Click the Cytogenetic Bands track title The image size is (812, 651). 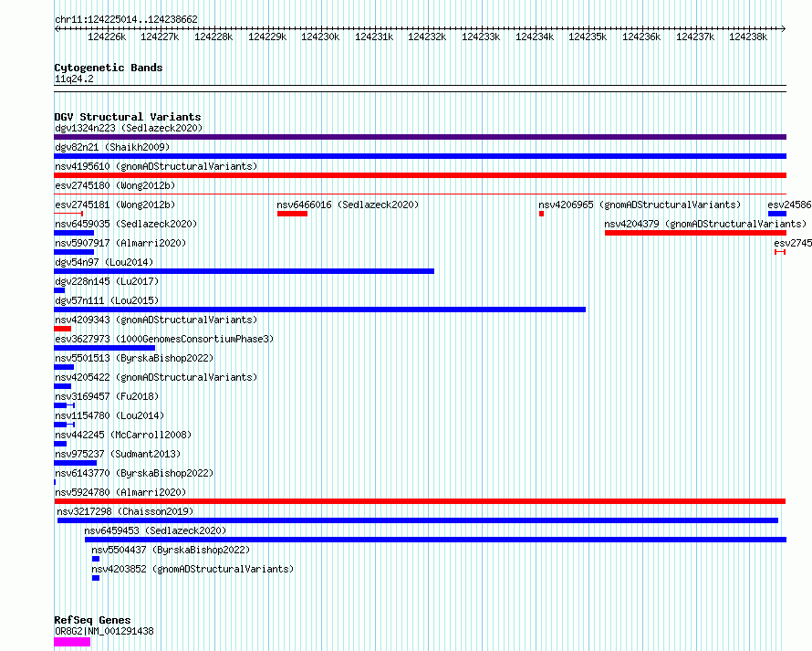click(x=109, y=68)
